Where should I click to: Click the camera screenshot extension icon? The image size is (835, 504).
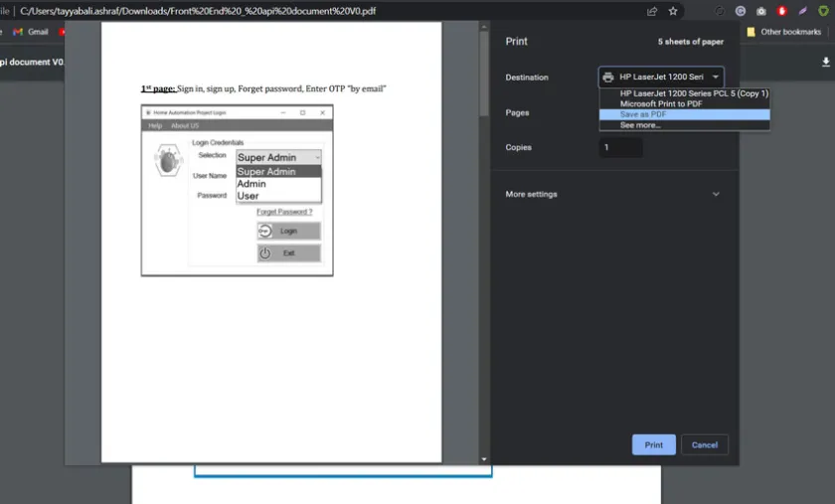coord(760,11)
